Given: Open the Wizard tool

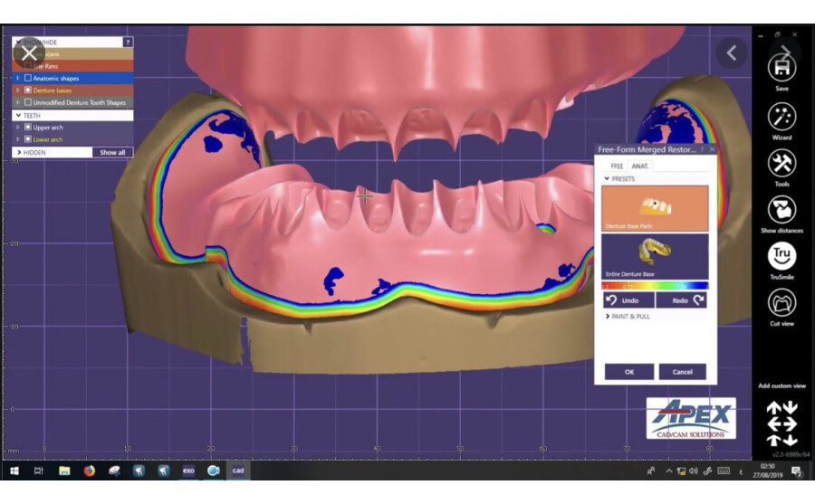Looking at the screenshot, I should point(781,117).
